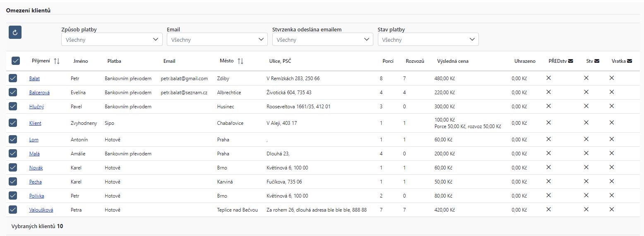Uncheck the checkbox for Polívka

pos(13,195)
